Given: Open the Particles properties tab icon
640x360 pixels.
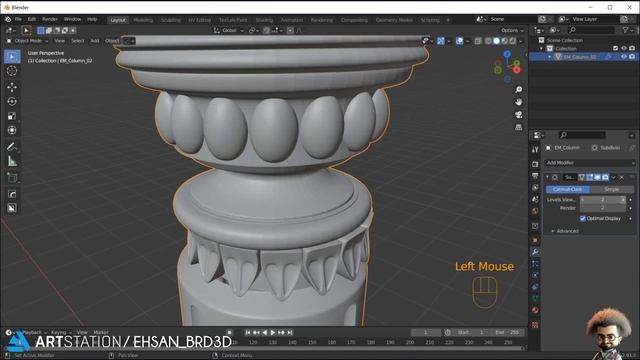Looking at the screenshot, I should point(535,264).
